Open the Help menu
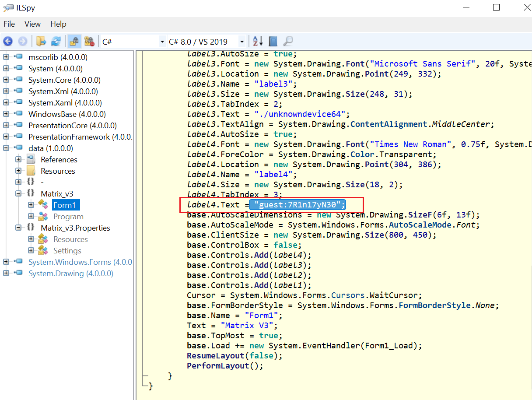 click(58, 24)
